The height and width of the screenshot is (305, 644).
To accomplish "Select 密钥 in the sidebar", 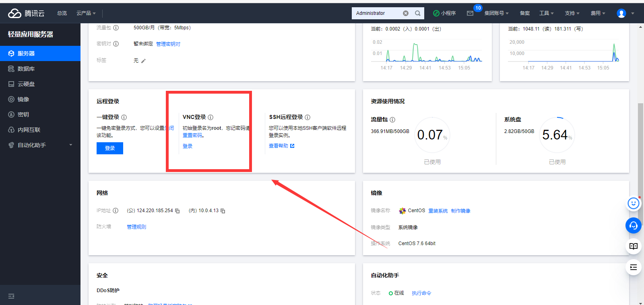I will [40, 115].
